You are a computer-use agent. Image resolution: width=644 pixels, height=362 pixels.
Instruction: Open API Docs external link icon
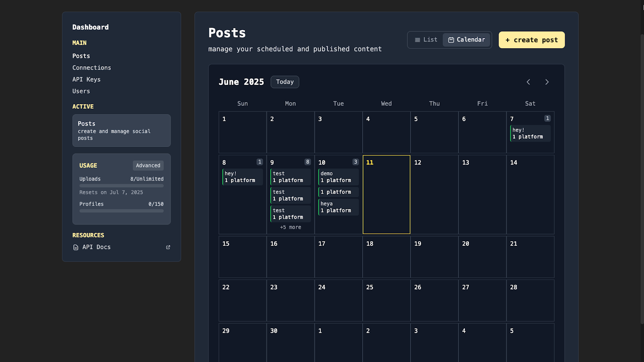pyautogui.click(x=168, y=247)
